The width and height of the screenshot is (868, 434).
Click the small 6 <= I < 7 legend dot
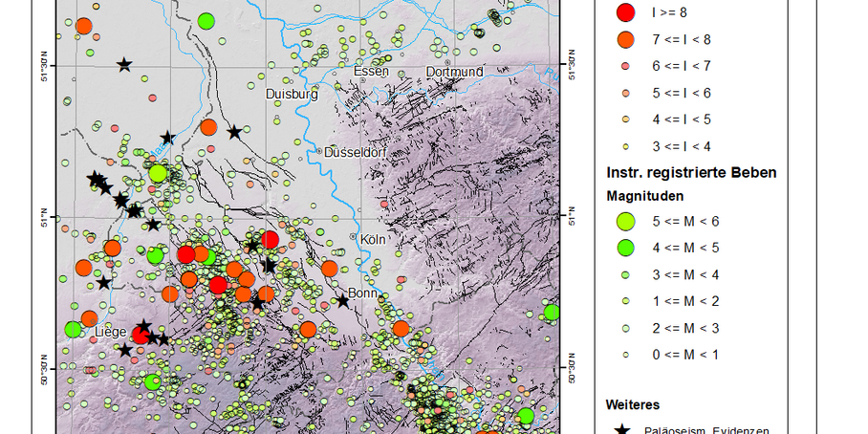click(625, 66)
